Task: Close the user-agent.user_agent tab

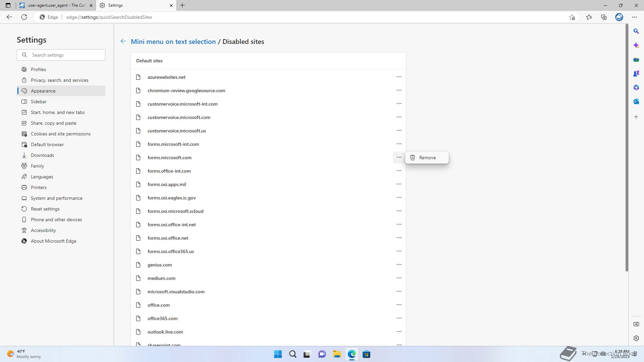Action: tap(91, 5)
